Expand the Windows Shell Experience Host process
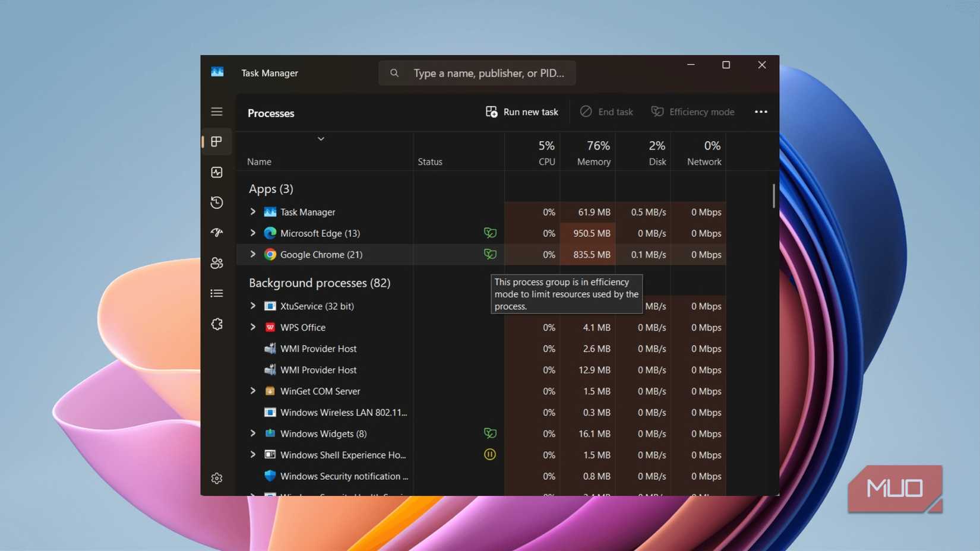This screenshot has height=551, width=980. click(253, 455)
